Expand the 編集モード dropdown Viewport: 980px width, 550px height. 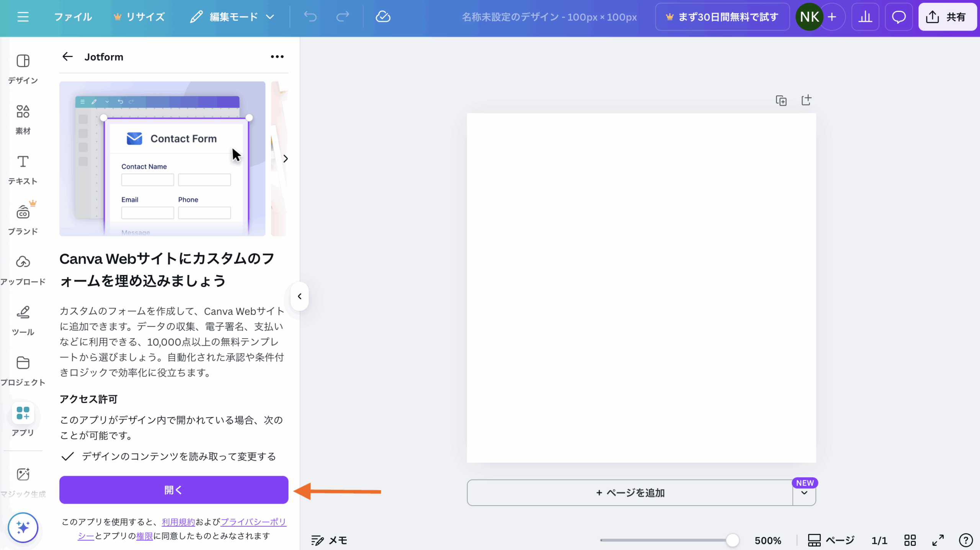[233, 17]
